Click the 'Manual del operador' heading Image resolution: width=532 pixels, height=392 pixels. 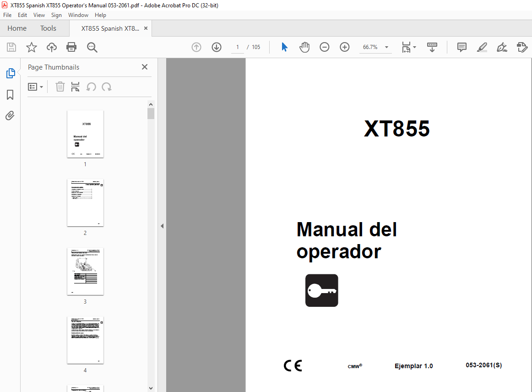347,240
